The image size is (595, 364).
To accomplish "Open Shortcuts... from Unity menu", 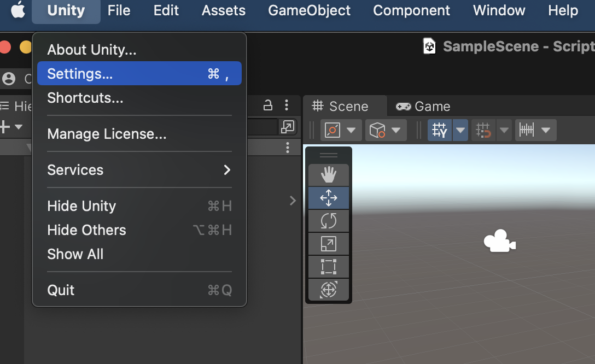I will (139, 98).
